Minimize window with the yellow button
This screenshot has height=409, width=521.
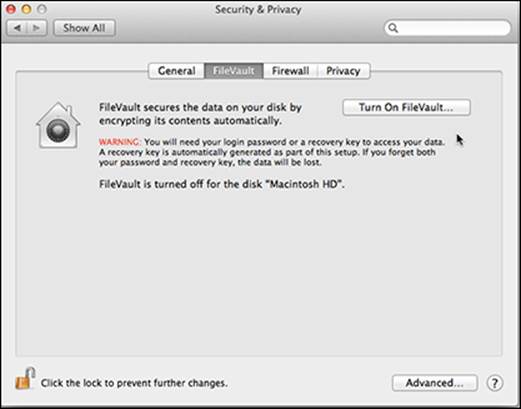click(26, 9)
